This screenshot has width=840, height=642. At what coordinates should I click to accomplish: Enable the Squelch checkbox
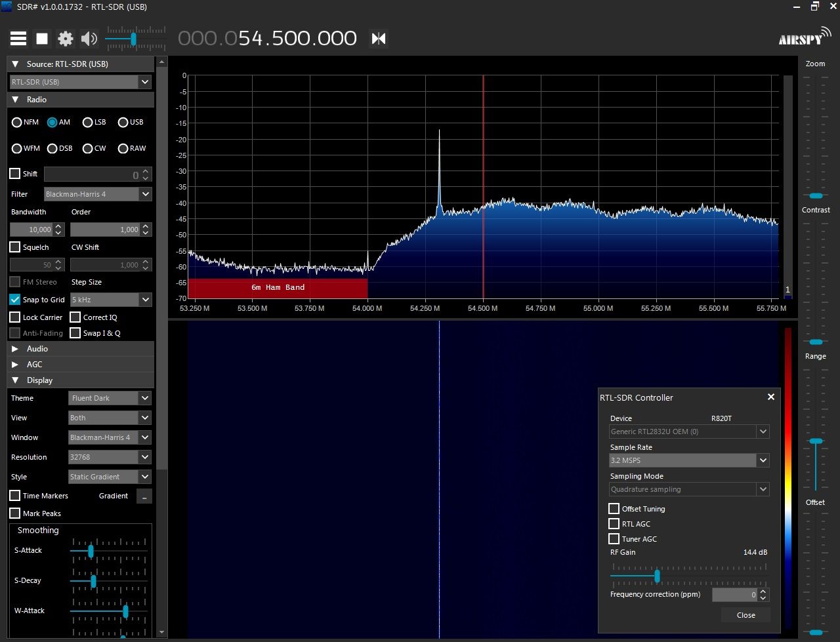[x=15, y=247]
